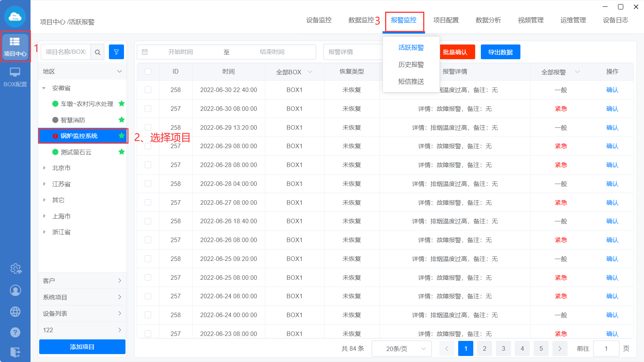Screen dimensions: 644x362
Task: Open the help question mark icon
Action: click(15, 332)
